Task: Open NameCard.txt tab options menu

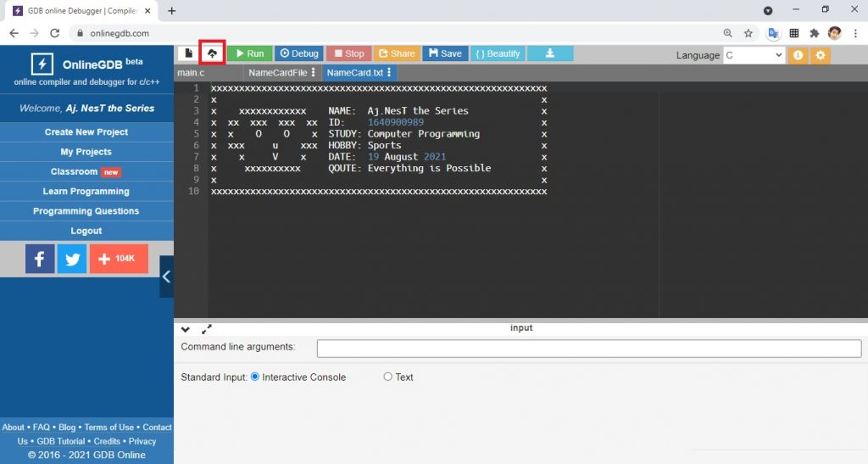Action: point(389,73)
